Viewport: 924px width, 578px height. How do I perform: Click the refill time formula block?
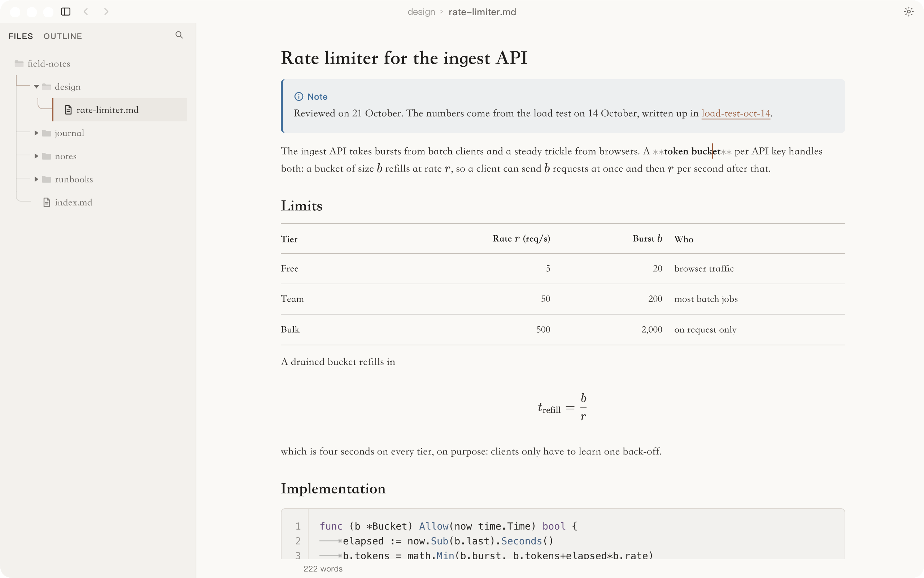coord(562,407)
